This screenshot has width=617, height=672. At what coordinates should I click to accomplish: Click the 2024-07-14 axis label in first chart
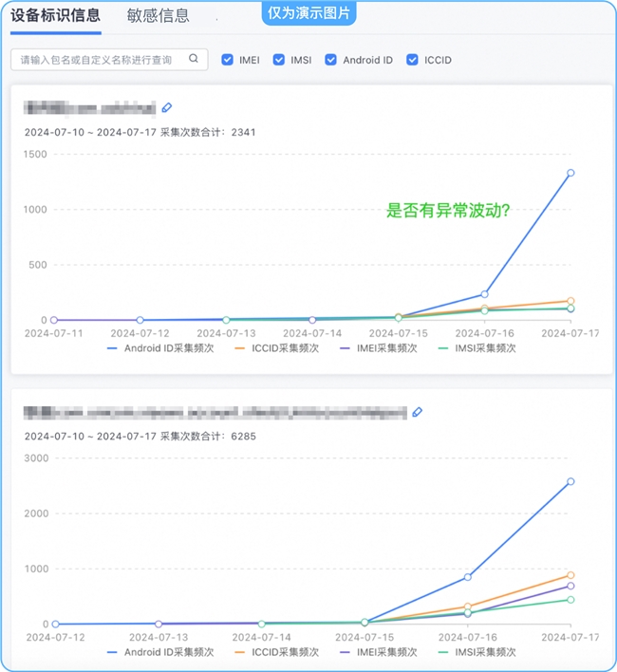pyautogui.click(x=312, y=333)
